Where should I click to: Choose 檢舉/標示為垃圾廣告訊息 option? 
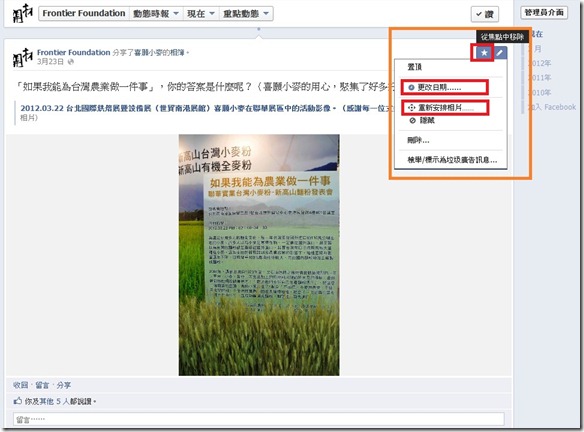452,160
